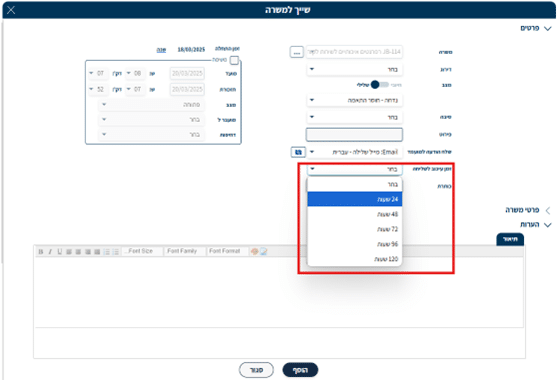The width and height of the screenshot is (557, 380).
Task: Close the dialog with the X icon
Action: (x=11, y=10)
